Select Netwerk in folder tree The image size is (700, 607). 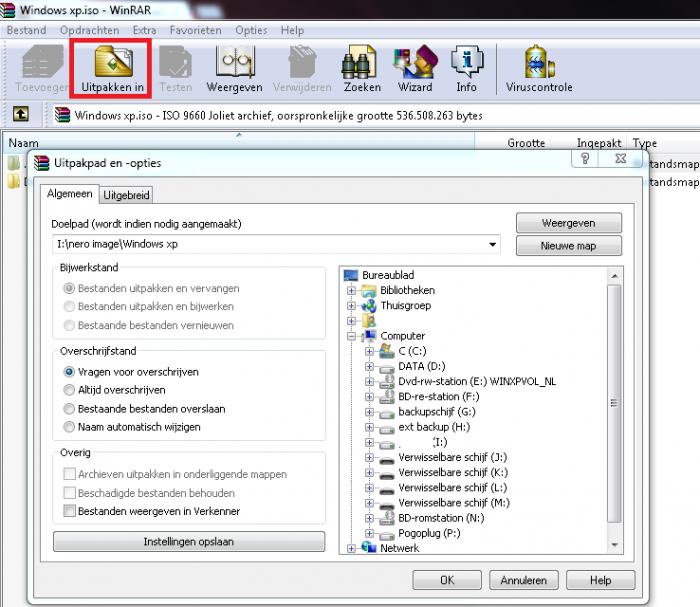click(399, 548)
